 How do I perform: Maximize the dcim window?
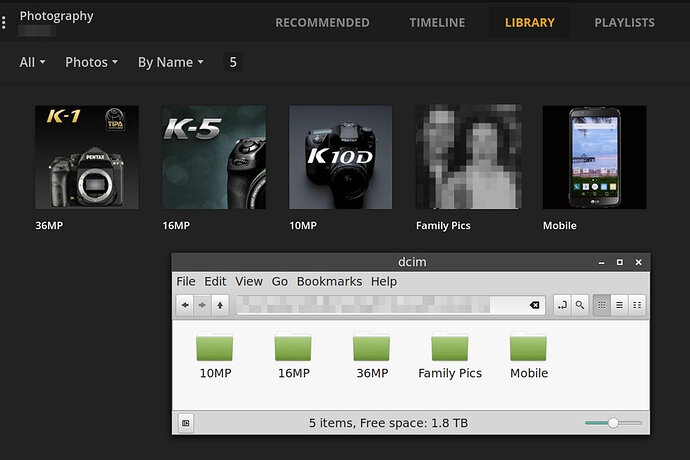click(x=620, y=262)
